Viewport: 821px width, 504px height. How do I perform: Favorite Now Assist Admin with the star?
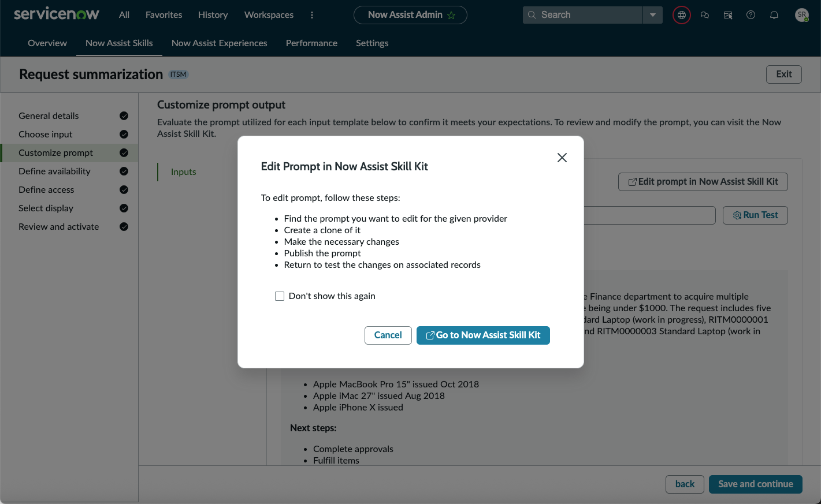[x=451, y=15]
